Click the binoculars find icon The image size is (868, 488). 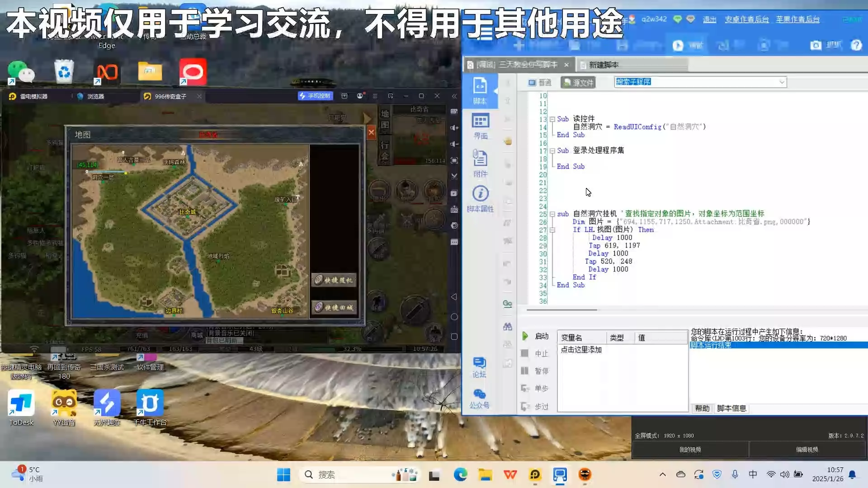(507, 326)
